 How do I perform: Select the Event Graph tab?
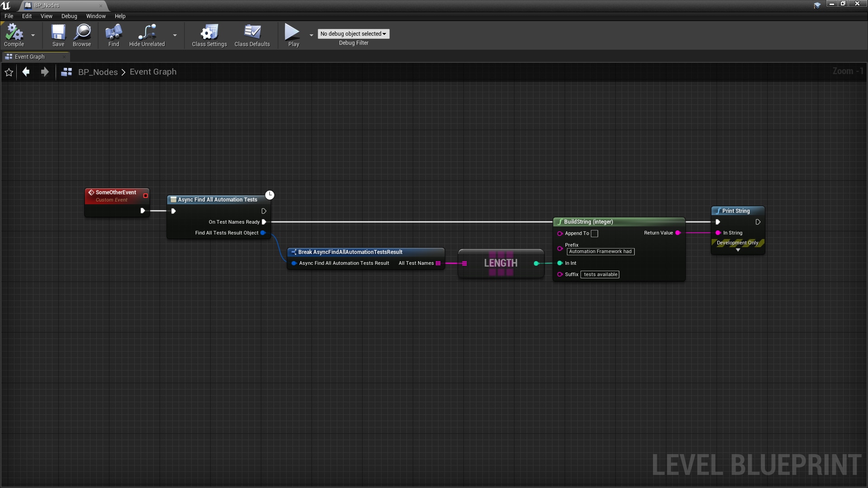tap(31, 56)
